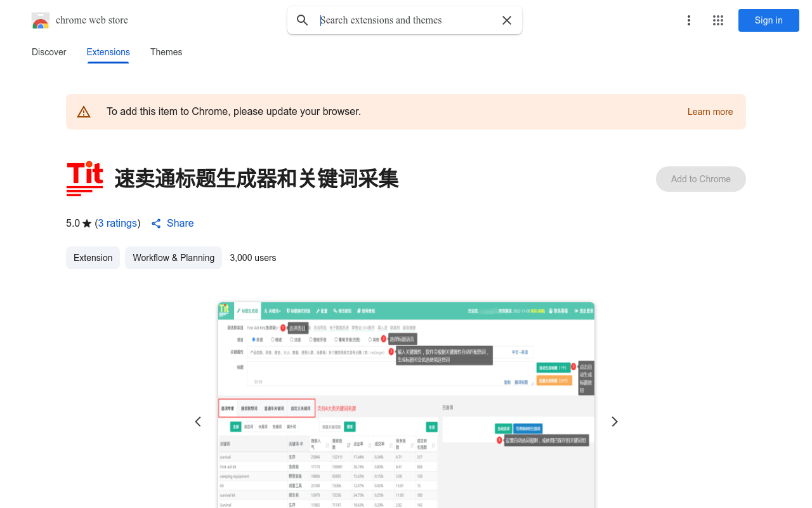This screenshot has width=812, height=508.
Task: Open the Learn more link
Action: click(x=710, y=112)
